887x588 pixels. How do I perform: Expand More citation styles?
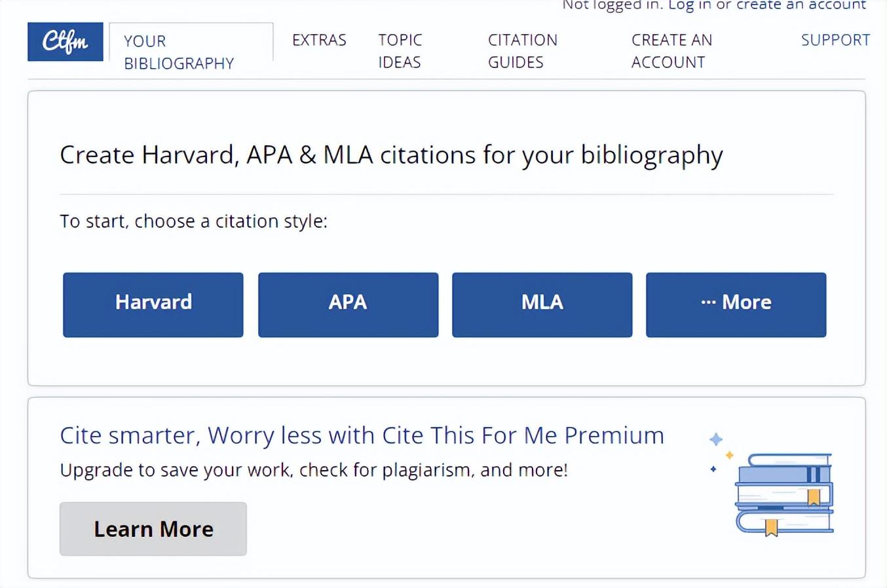click(736, 305)
